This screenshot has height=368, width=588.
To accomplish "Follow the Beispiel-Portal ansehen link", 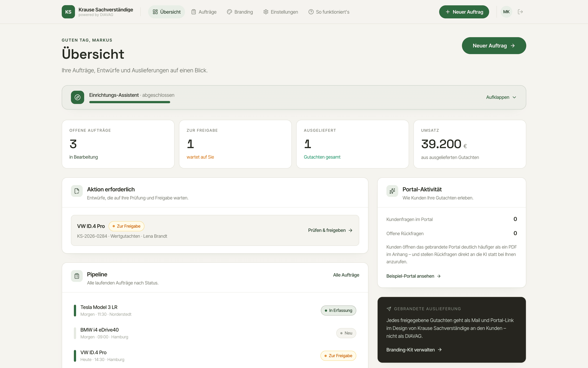I will 413,276.
